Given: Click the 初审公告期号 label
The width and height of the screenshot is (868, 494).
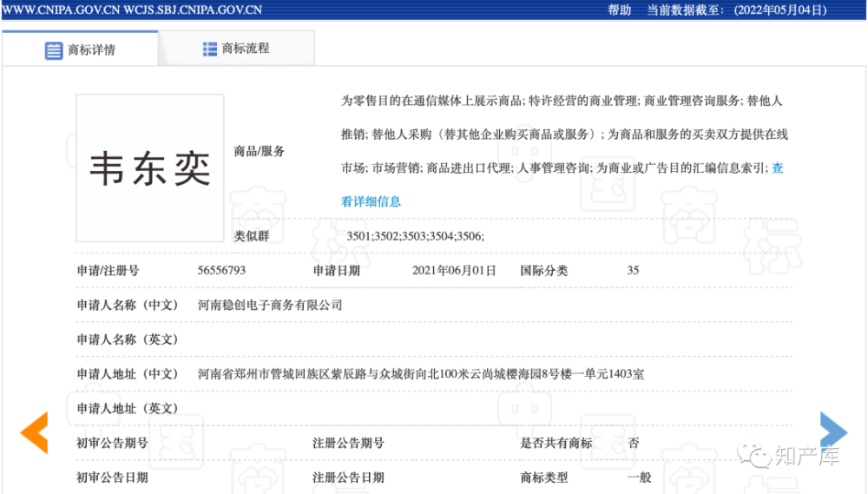Looking at the screenshot, I should click(x=112, y=443).
